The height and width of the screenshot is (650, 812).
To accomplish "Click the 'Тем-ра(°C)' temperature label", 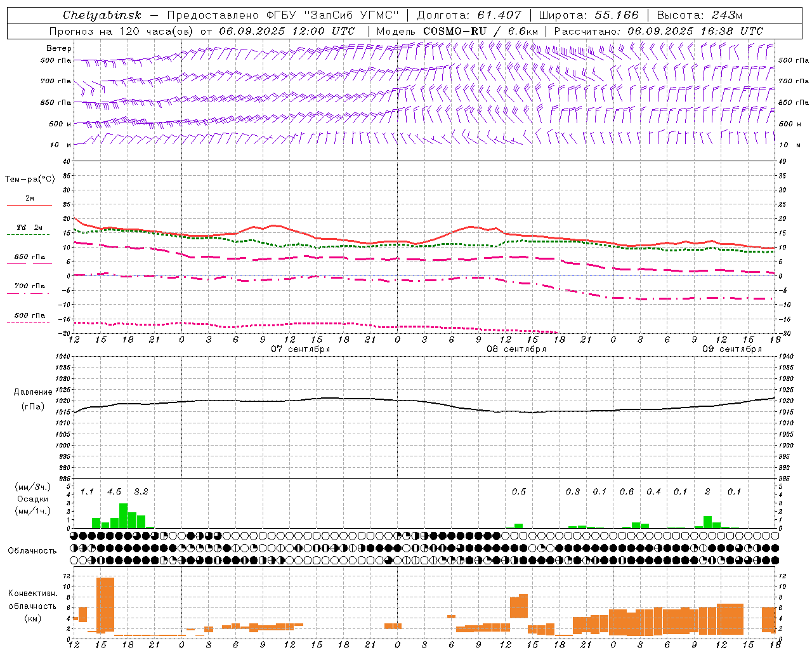I will [x=30, y=180].
